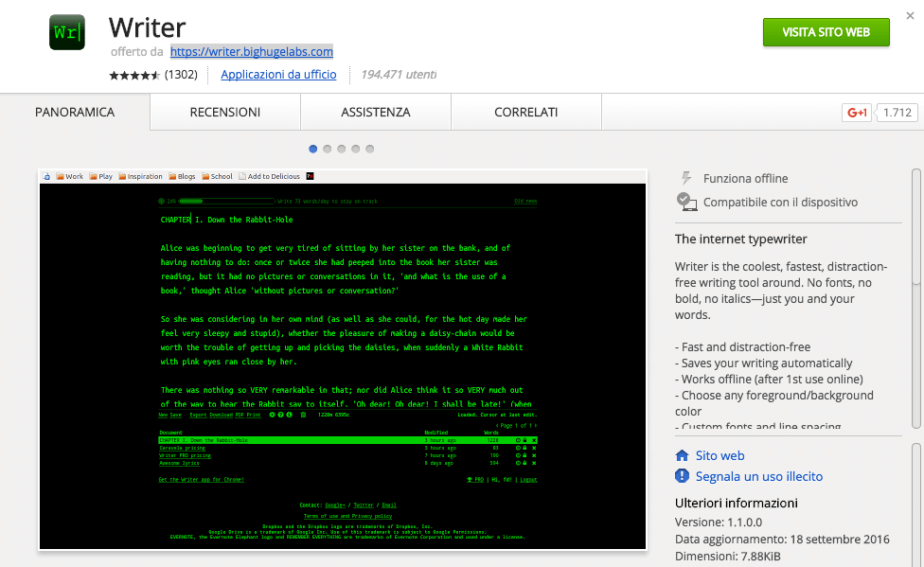
Task: Open the Applicazioni da ufficio category link
Action: click(x=278, y=75)
